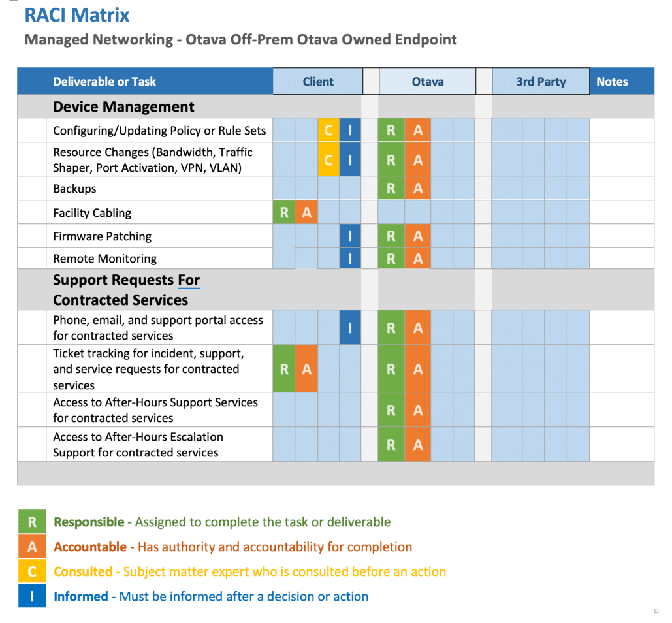672x623 pixels.
Task: Click Otava green R cell in Phone, email row
Action: (391, 328)
